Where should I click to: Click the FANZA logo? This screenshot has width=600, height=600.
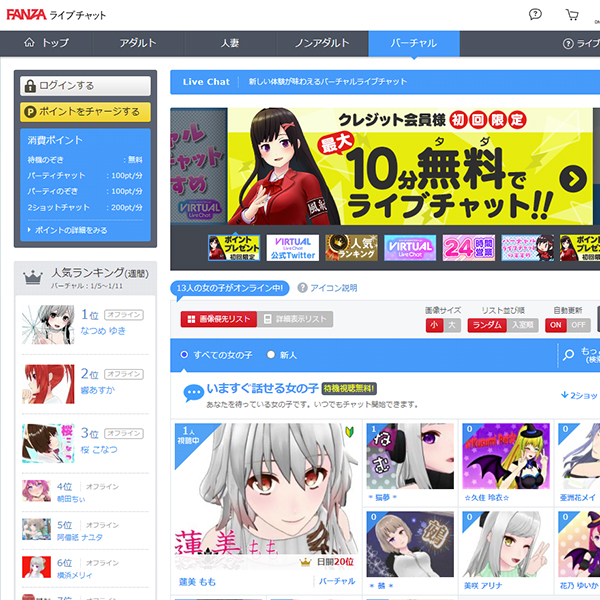tap(26, 15)
